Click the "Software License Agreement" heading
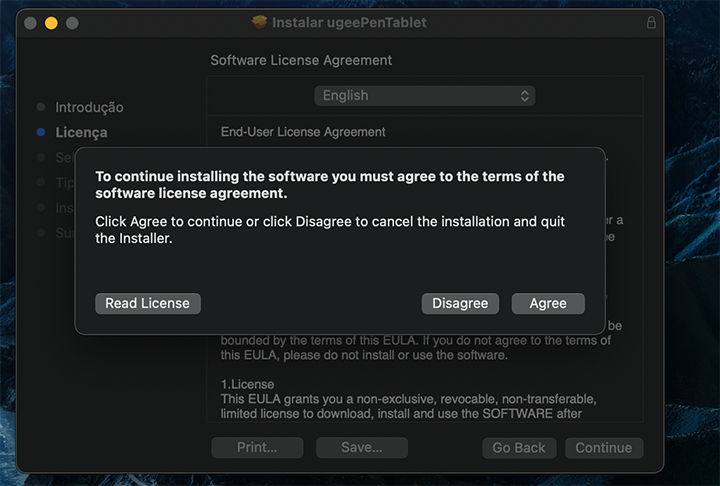The width and height of the screenshot is (720, 486). point(301,61)
